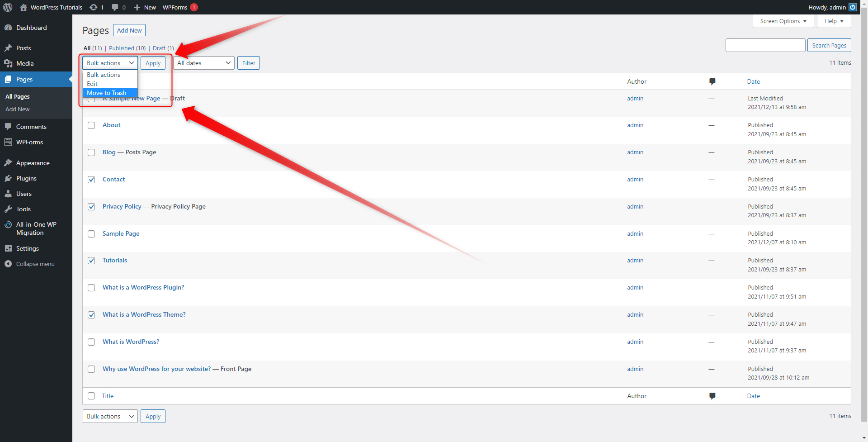This screenshot has width=868, height=442.
Task: Click the Add New button beside Pages title
Action: pyautogui.click(x=129, y=30)
